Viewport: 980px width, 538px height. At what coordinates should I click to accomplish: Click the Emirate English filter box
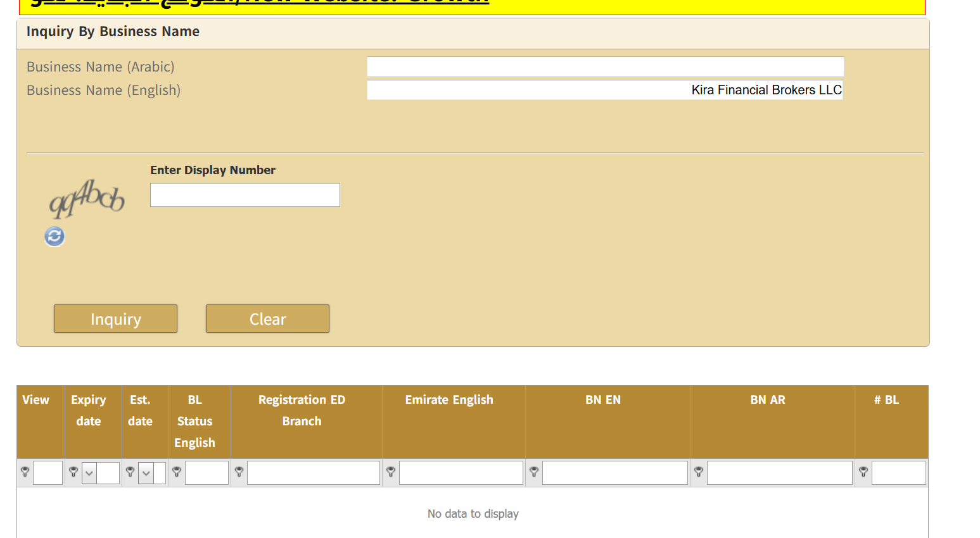click(x=461, y=473)
